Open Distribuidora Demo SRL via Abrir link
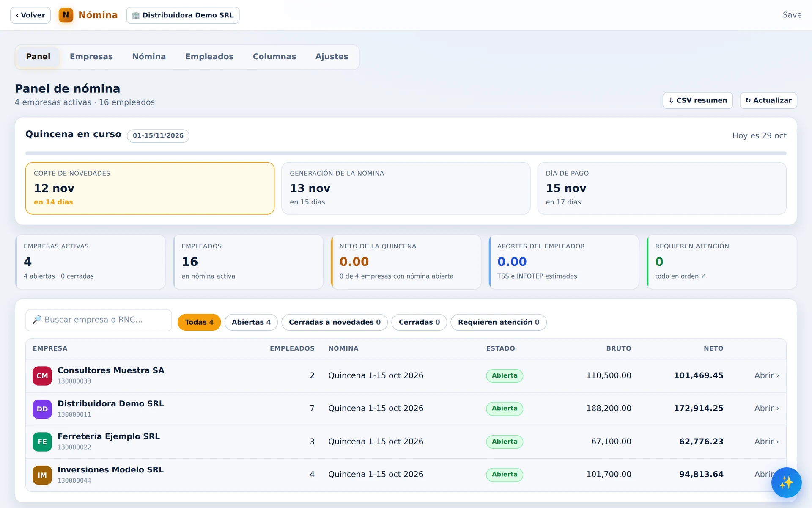The height and width of the screenshot is (508, 812). coord(766,409)
